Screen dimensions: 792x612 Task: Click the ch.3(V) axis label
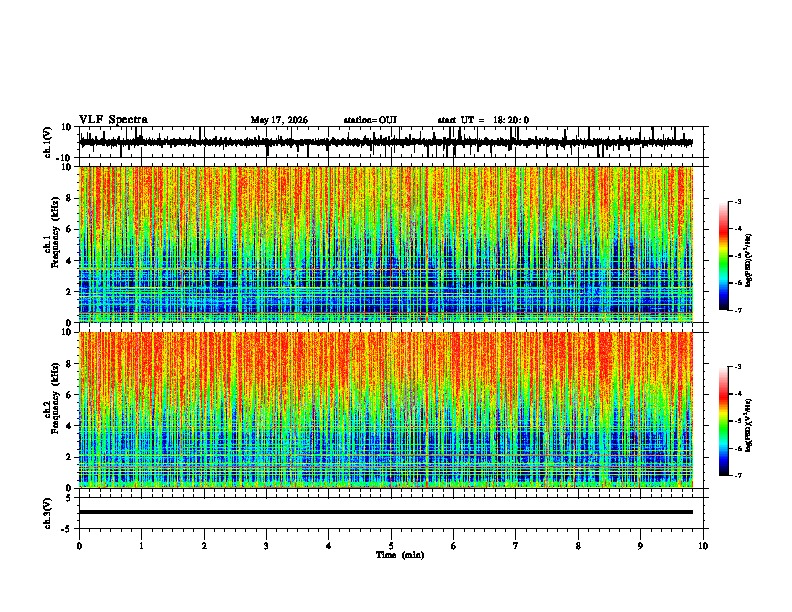(48, 513)
